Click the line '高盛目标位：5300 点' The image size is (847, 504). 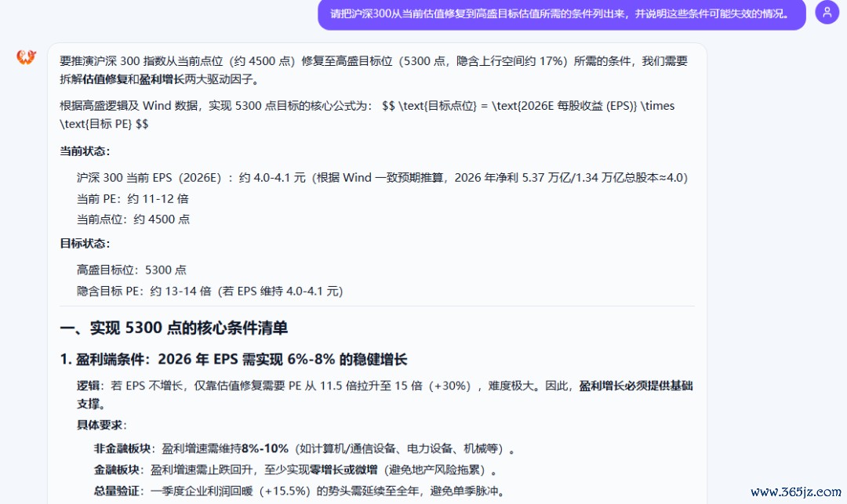tap(131, 270)
